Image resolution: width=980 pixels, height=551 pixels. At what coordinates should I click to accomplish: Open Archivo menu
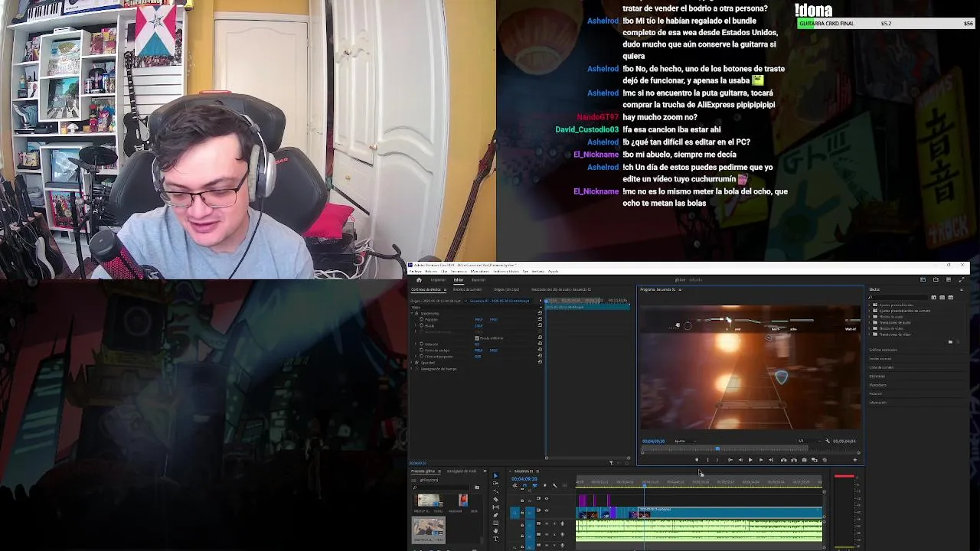[x=416, y=271]
